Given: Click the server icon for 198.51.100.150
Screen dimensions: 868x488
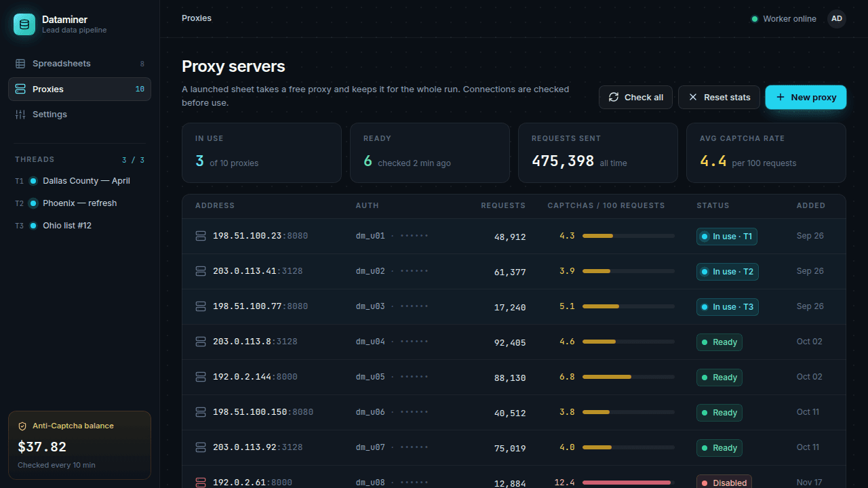Looking at the screenshot, I should (x=201, y=412).
